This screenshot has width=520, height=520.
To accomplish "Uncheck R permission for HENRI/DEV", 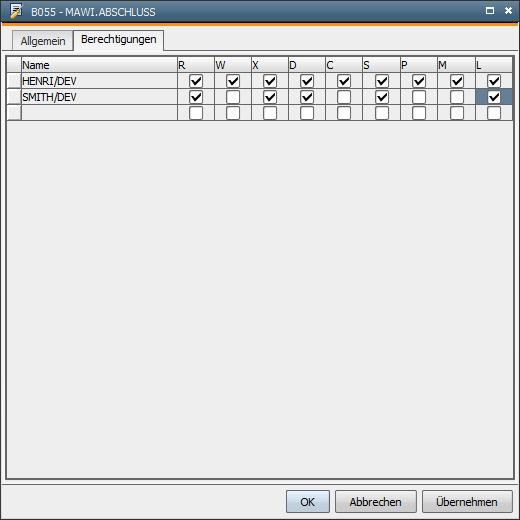I will coord(196,81).
